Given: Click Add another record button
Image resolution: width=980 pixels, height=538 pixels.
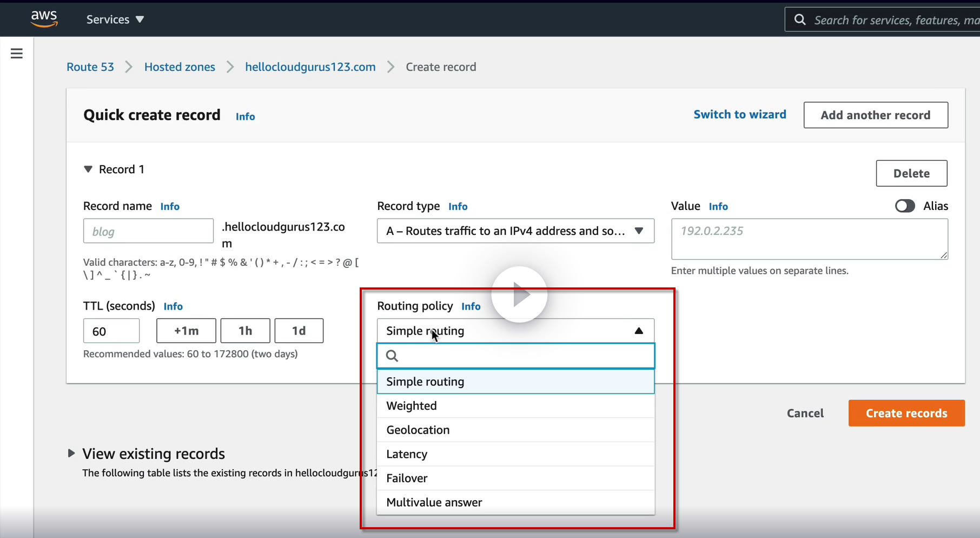Looking at the screenshot, I should (x=876, y=115).
